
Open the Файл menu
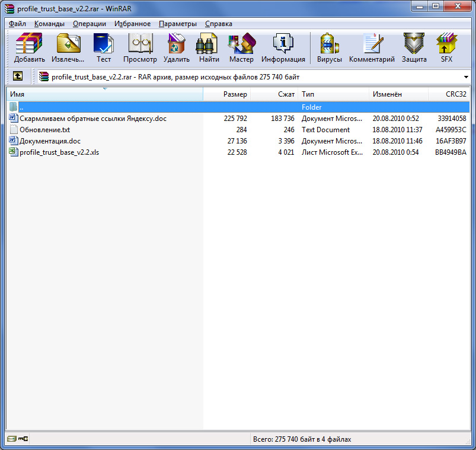tap(17, 24)
